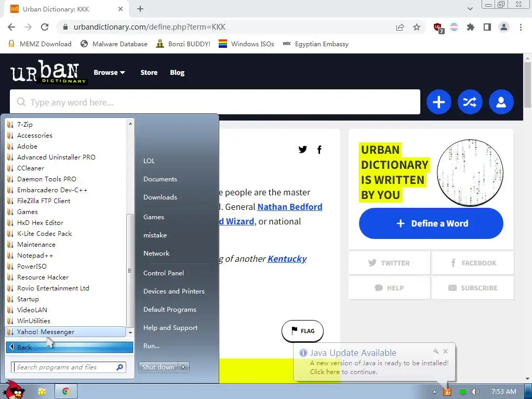This screenshot has width=532, height=399.
Task: Click the Chrome taskbar icon
Action: tap(66, 392)
